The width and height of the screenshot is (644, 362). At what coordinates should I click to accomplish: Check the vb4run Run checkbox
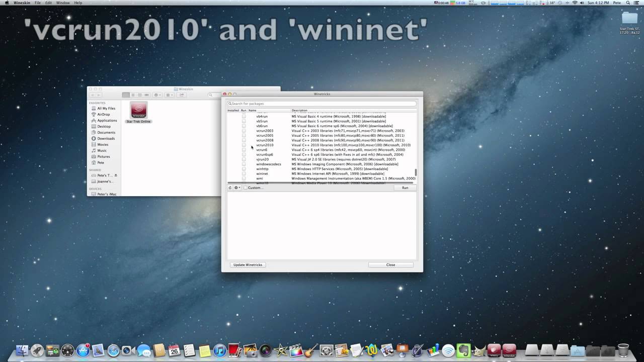(x=244, y=117)
